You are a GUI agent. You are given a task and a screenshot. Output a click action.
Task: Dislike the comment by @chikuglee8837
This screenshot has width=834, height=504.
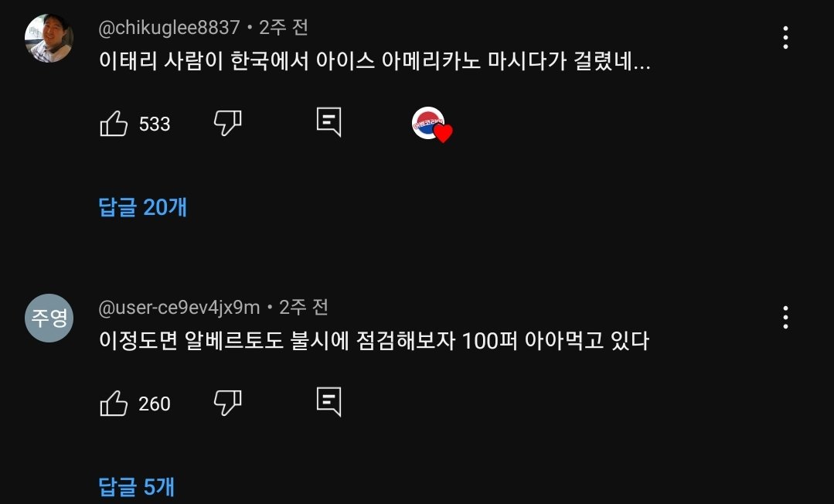pyautogui.click(x=227, y=123)
